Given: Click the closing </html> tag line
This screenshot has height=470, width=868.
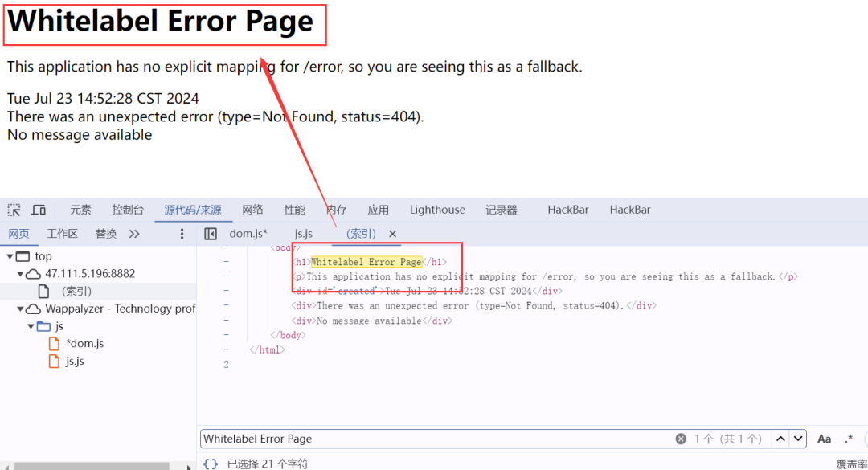Looking at the screenshot, I should [x=267, y=349].
